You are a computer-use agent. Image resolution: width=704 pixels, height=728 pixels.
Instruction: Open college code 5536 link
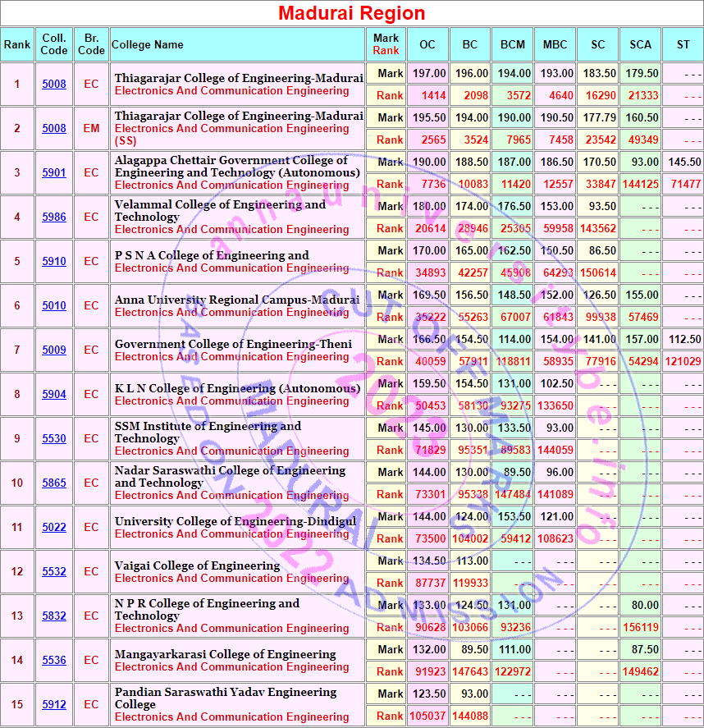pos(54,661)
